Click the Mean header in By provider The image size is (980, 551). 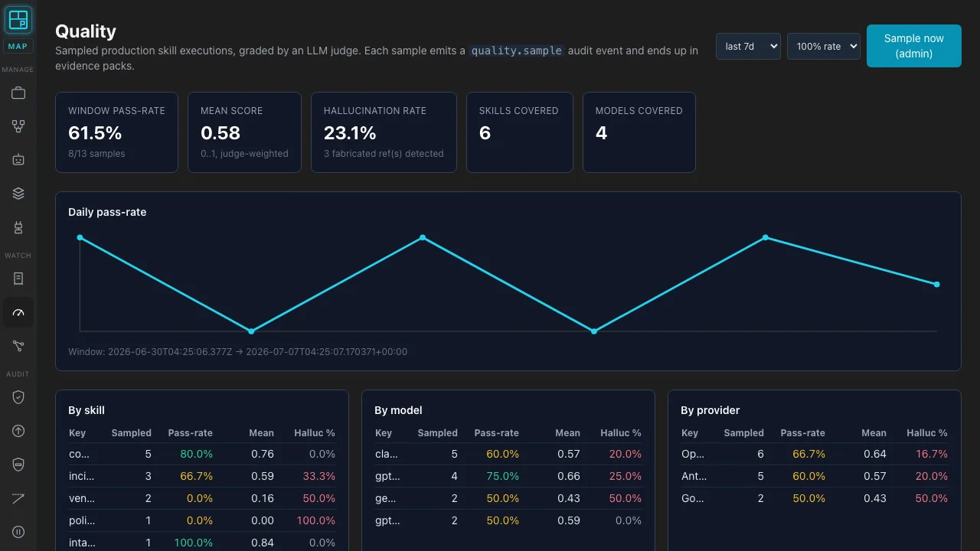874,433
